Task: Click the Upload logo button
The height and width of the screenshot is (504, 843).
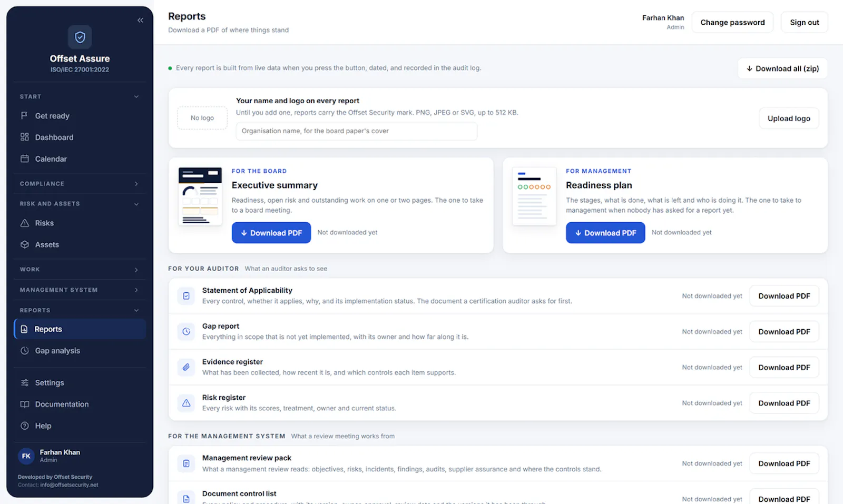Action: click(x=789, y=118)
